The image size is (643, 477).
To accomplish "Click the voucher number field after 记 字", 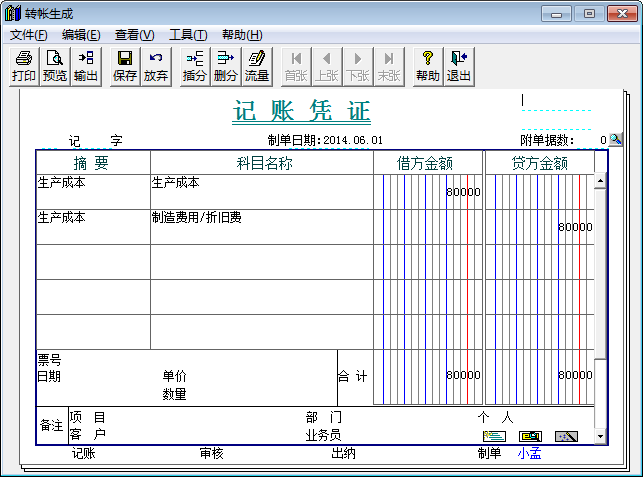I will [91, 141].
